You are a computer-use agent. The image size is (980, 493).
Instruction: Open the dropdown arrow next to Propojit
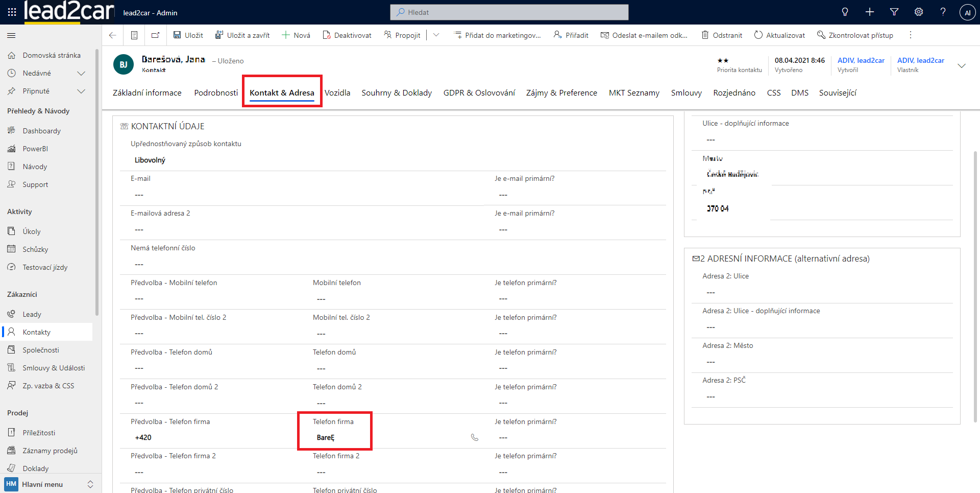pos(436,35)
